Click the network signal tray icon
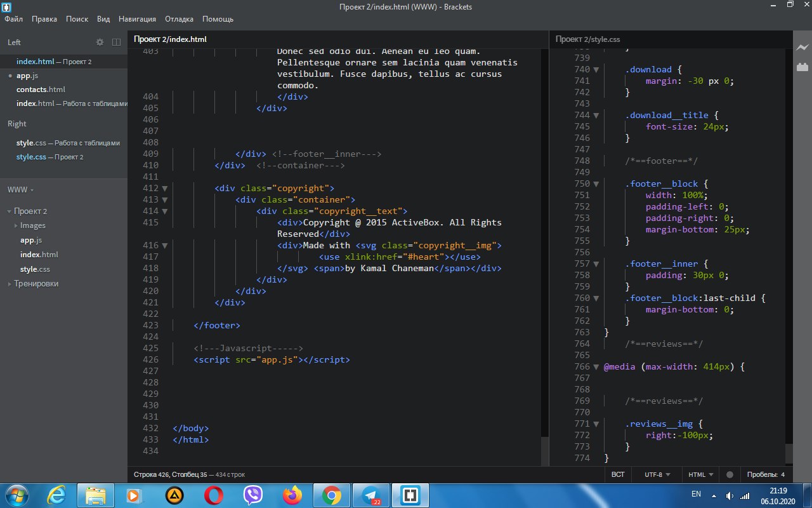812x508 pixels. pyautogui.click(x=745, y=495)
